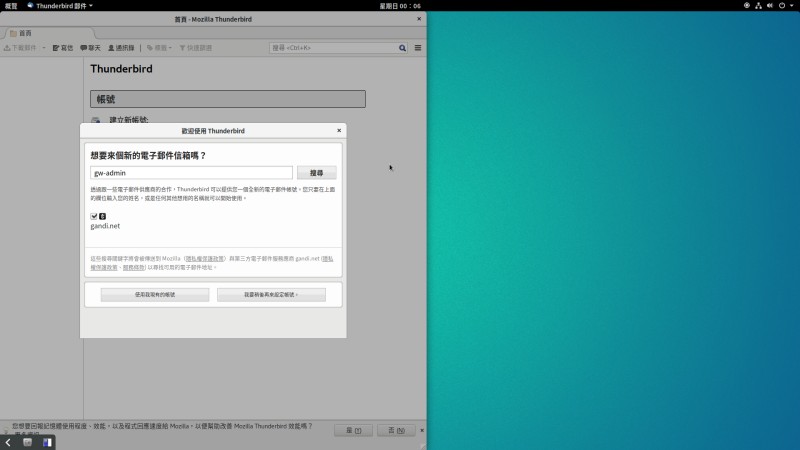The image size is (800, 450).
Task: Click the magnifier icon in search box
Action: [402, 48]
